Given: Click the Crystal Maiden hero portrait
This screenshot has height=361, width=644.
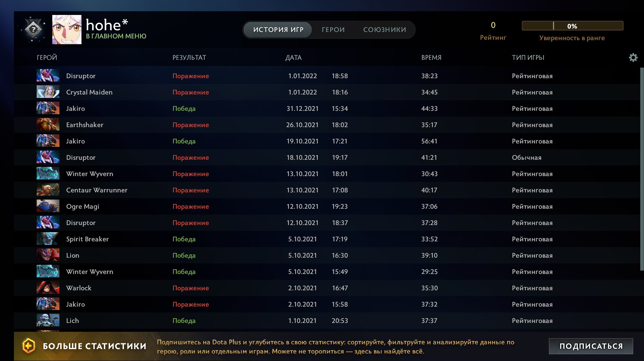Looking at the screenshot, I should click(x=48, y=92).
